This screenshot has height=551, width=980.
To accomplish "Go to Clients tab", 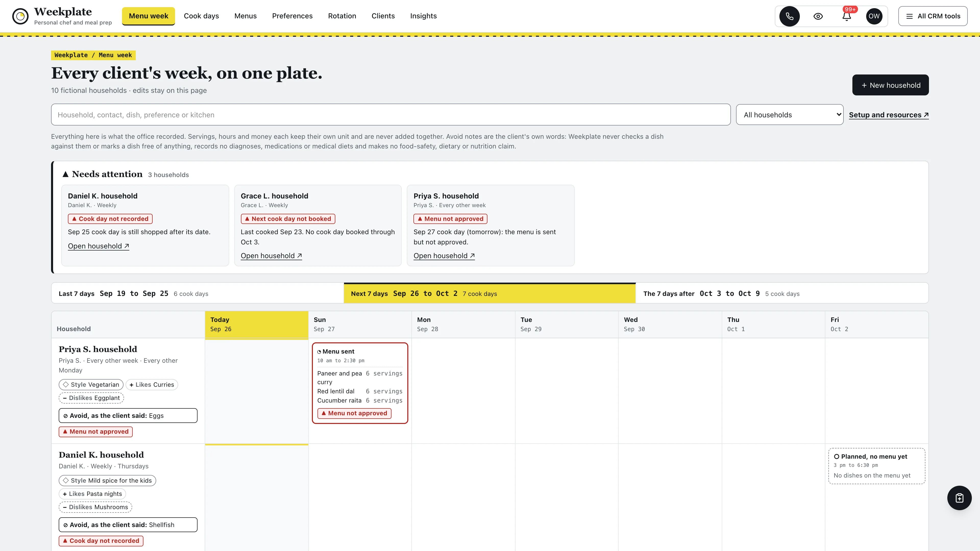I will (x=383, y=16).
